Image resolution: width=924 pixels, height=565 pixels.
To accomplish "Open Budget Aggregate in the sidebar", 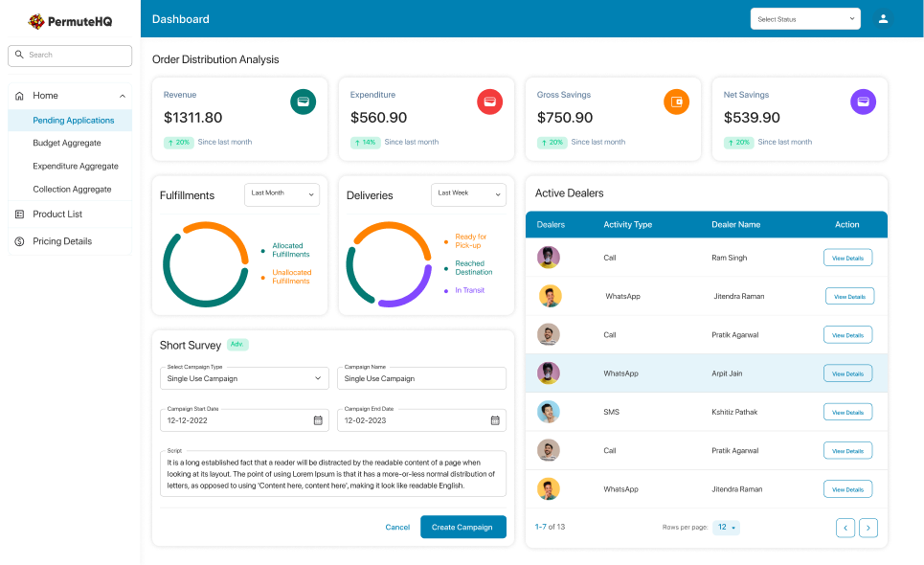I will (67, 144).
